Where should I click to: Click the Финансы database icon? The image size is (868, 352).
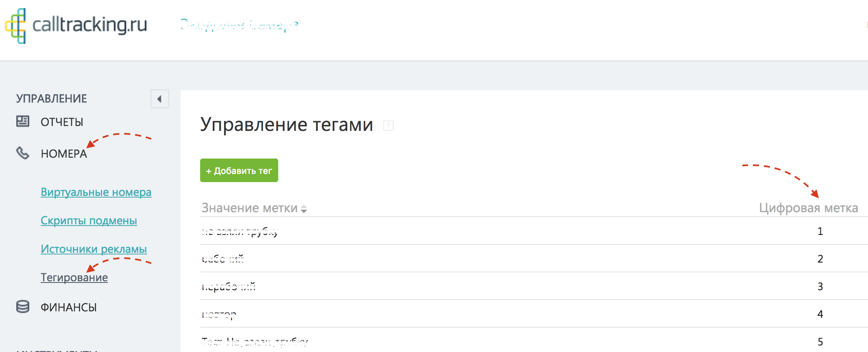point(23,306)
